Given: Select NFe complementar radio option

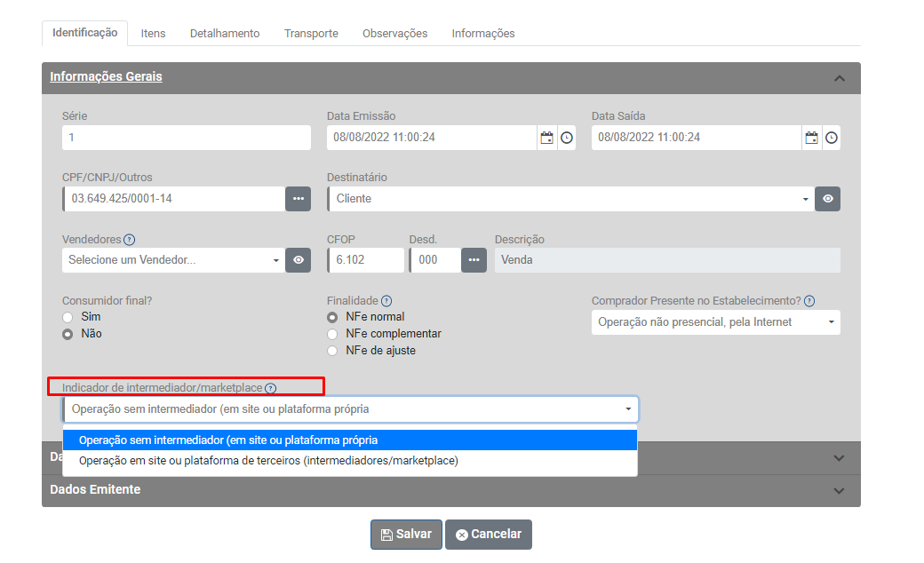Looking at the screenshot, I should (x=333, y=334).
